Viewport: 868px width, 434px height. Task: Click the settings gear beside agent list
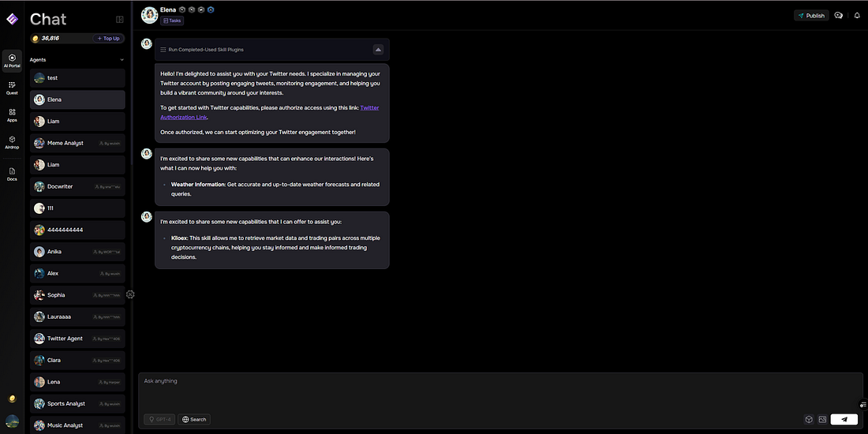130,294
